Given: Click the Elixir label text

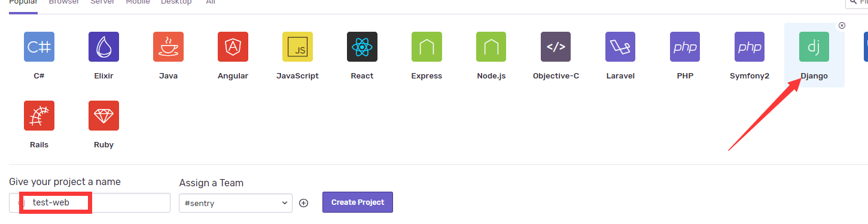Looking at the screenshot, I should pyautogui.click(x=103, y=76).
